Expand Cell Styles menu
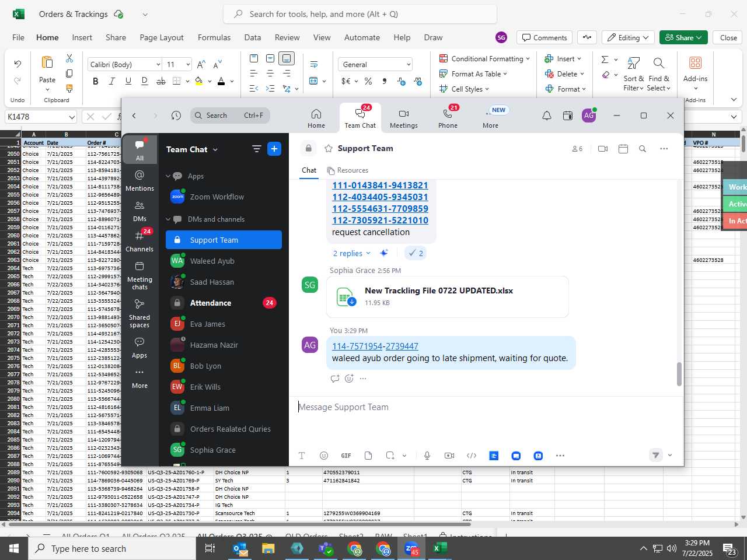Image resolution: width=747 pixels, height=560 pixels. (464, 89)
